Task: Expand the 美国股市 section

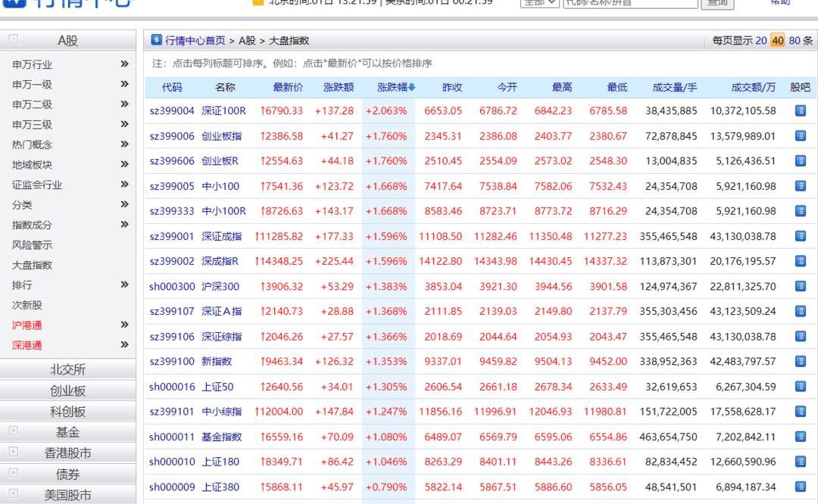Action: 14,493
